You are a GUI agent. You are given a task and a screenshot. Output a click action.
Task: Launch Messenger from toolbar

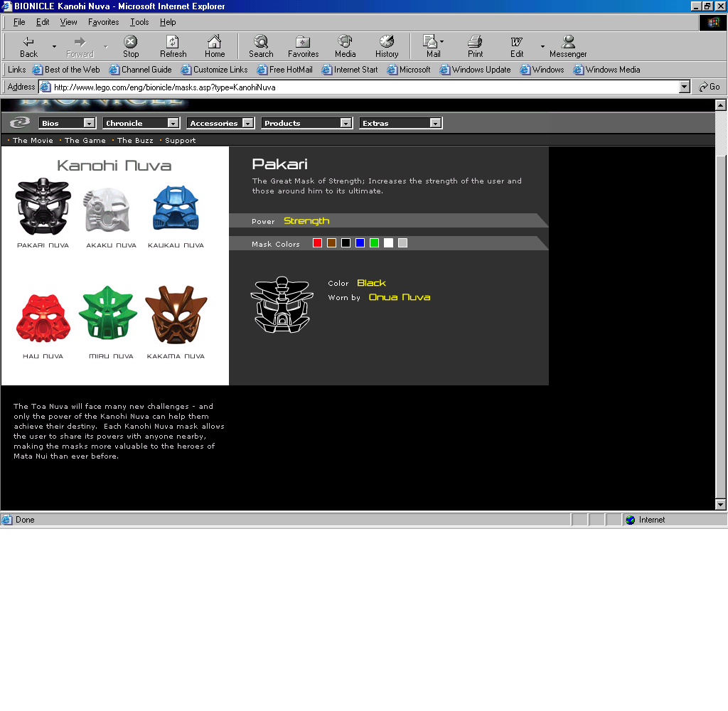coord(568,47)
